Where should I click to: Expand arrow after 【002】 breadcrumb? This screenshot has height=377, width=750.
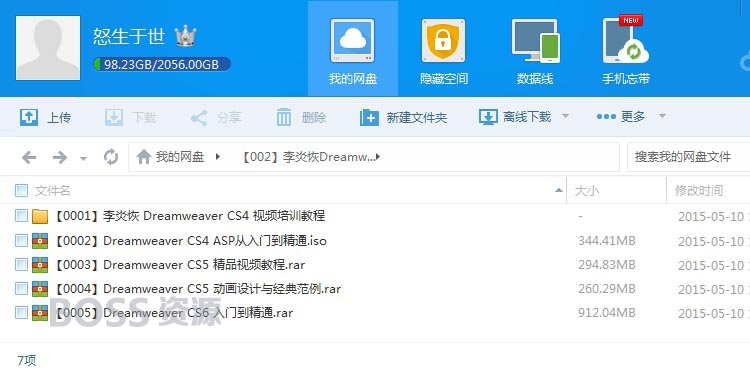378,156
